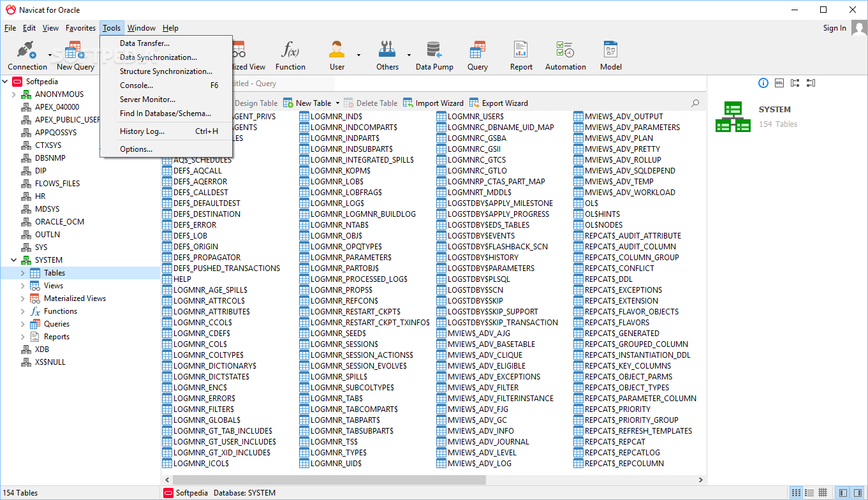Expand the Reports node

click(23, 337)
